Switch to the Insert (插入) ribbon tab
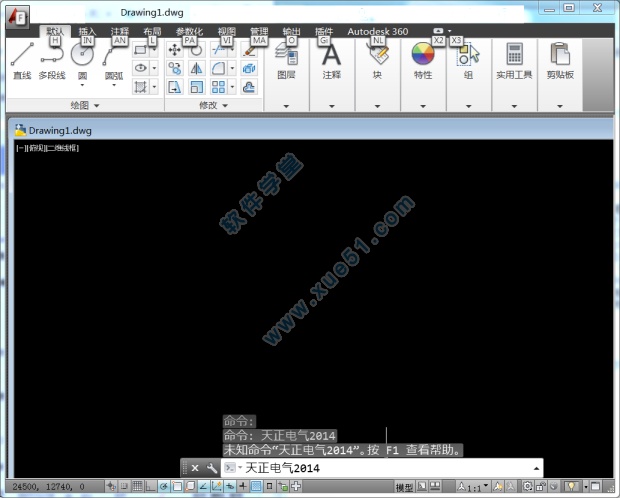Image resolution: width=620 pixels, height=498 pixels. [88, 32]
